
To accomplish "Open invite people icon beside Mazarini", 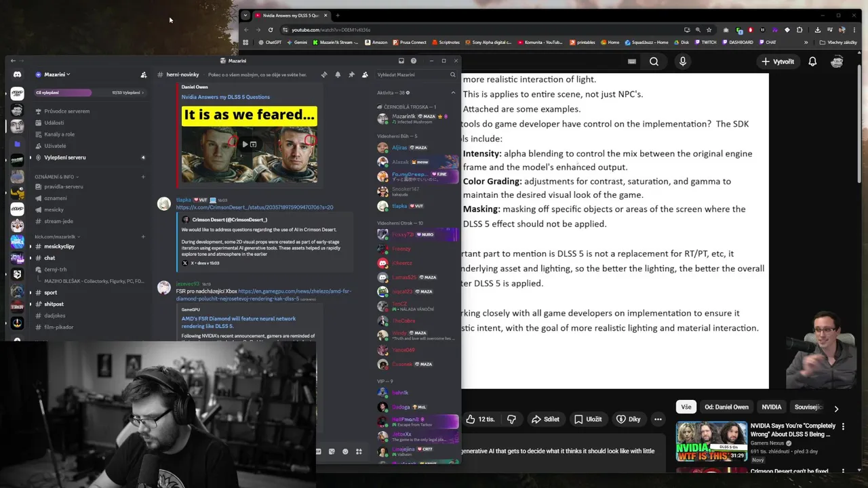I will pyautogui.click(x=143, y=75).
